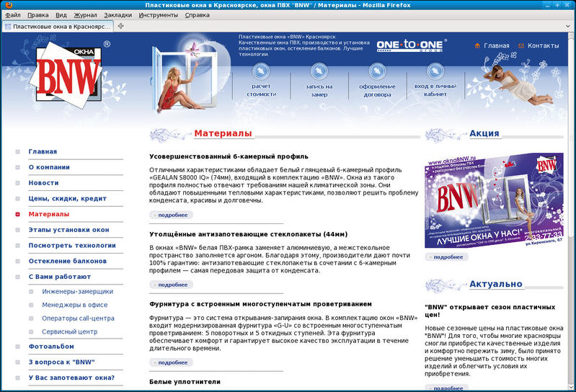Click the page favicon in the browser tab
This screenshot has height=392, width=576.
[x=8, y=27]
